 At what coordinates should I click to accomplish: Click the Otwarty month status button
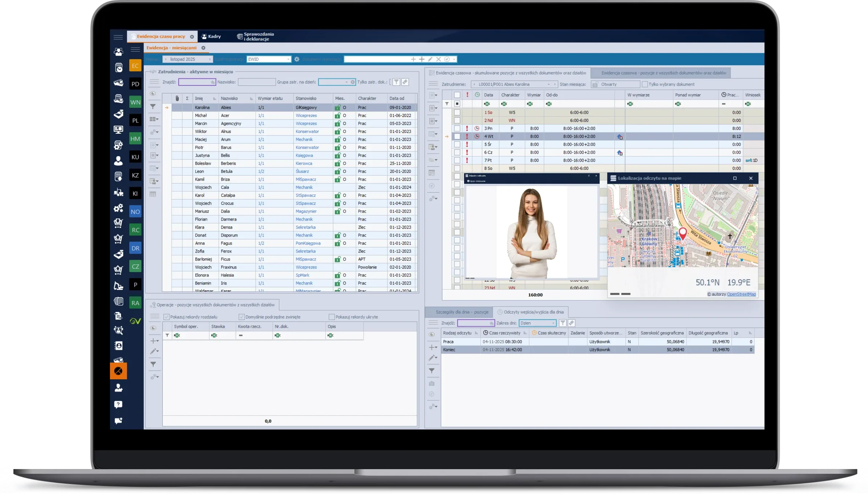615,84
